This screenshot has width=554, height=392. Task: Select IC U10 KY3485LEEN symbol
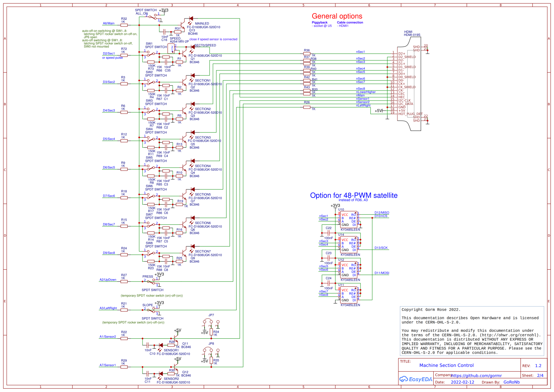[349, 219]
